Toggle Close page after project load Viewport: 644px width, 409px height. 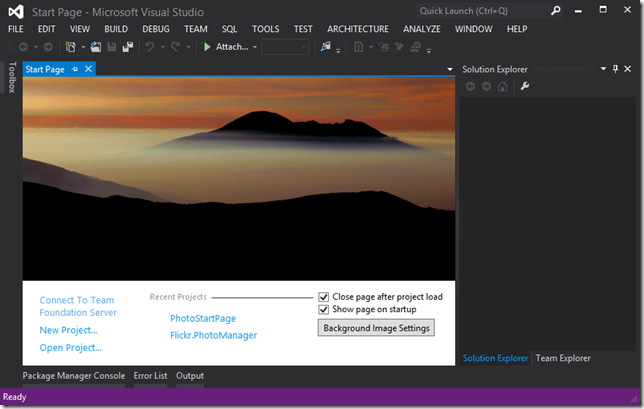324,297
